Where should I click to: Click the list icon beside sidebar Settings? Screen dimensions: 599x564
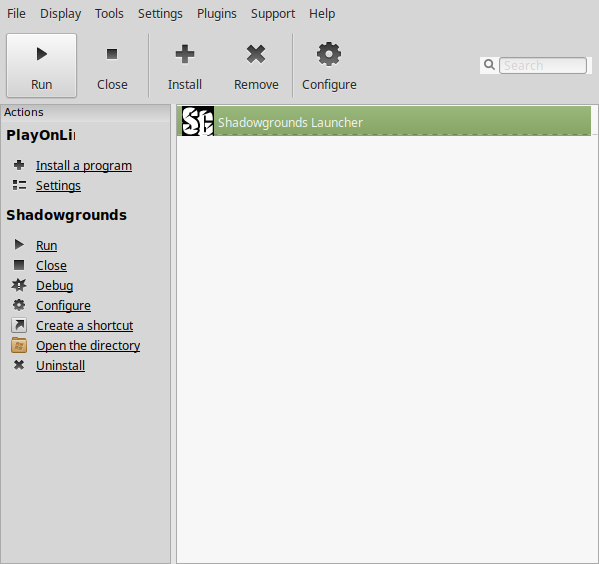[x=19, y=185]
